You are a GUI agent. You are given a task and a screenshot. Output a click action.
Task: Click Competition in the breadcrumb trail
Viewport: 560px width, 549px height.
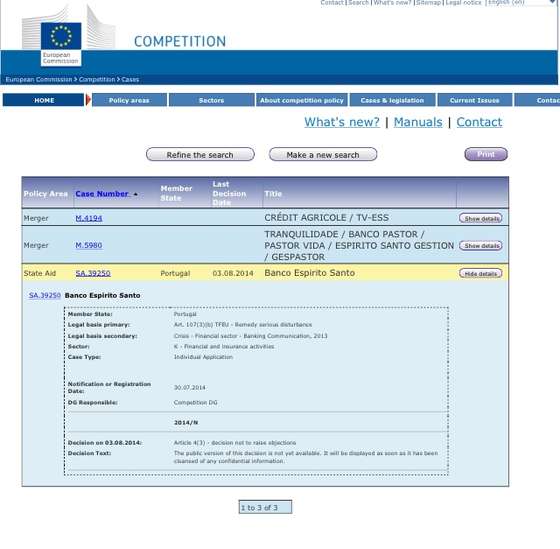coord(97,79)
